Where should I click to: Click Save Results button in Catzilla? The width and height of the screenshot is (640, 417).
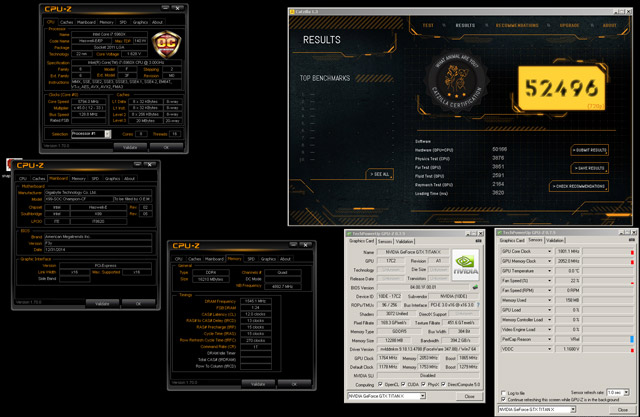[x=589, y=168]
